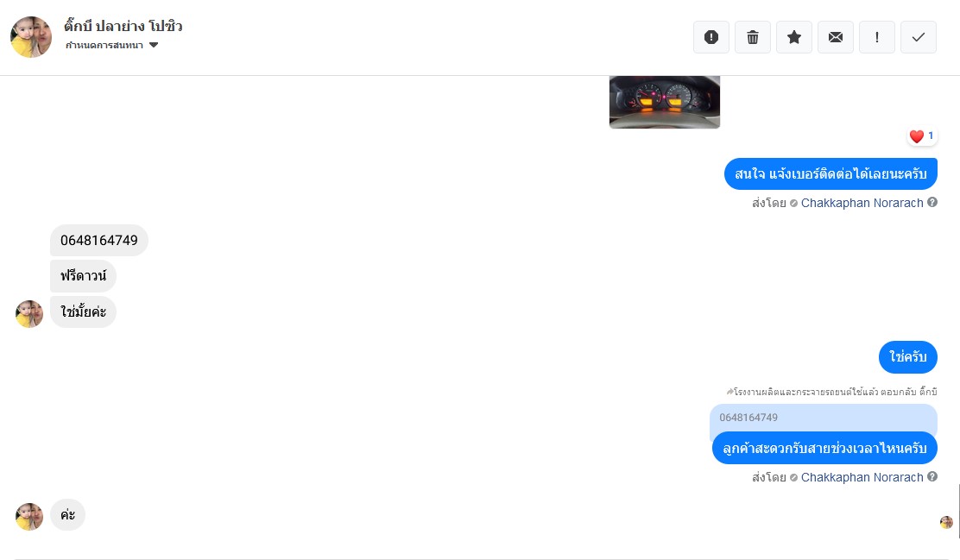The image size is (960, 560).
Task: Open help icon beside last Chakkaphan Norarach
Action: pos(932,476)
